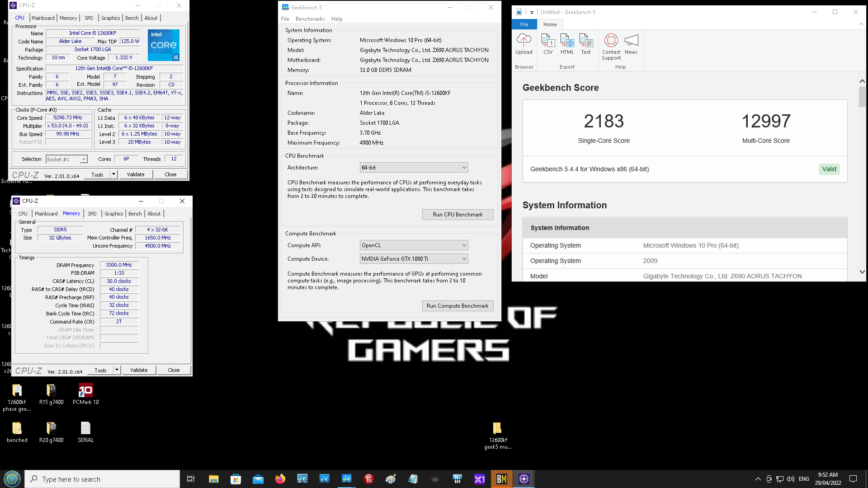Show hidden system tray icons
This screenshot has height=488, width=868.
point(758,479)
